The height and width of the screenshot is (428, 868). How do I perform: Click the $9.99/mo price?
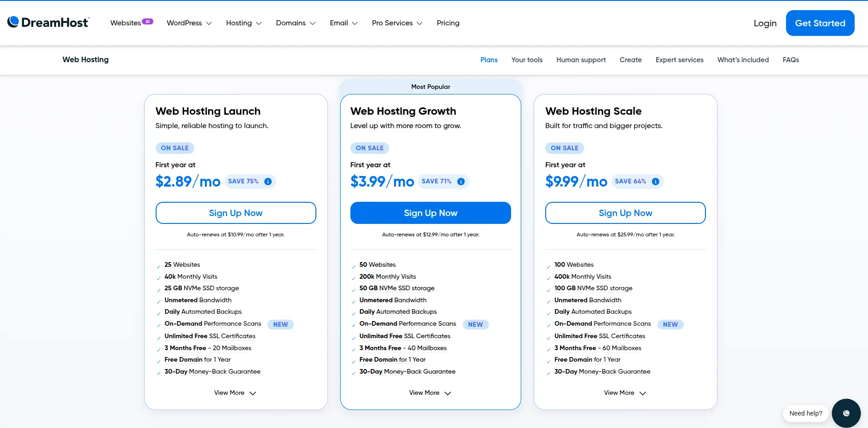click(576, 182)
